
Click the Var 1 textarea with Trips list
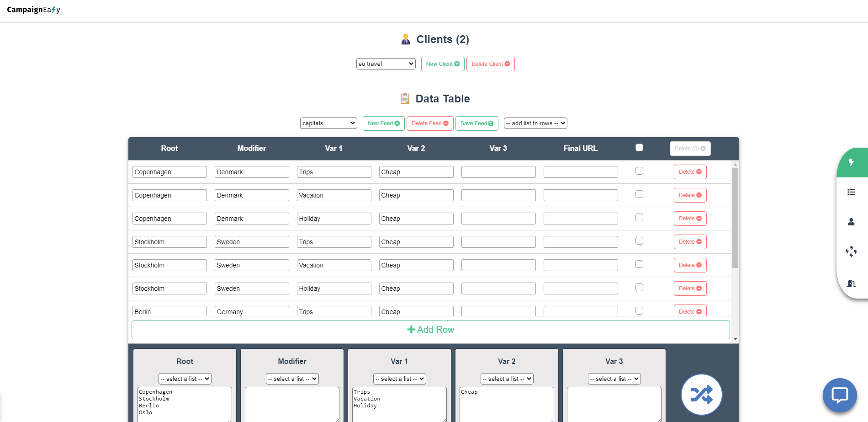tap(400, 404)
